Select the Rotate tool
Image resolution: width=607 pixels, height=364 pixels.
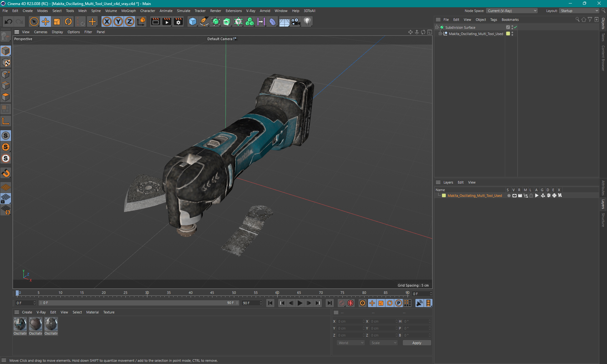pyautogui.click(x=68, y=21)
